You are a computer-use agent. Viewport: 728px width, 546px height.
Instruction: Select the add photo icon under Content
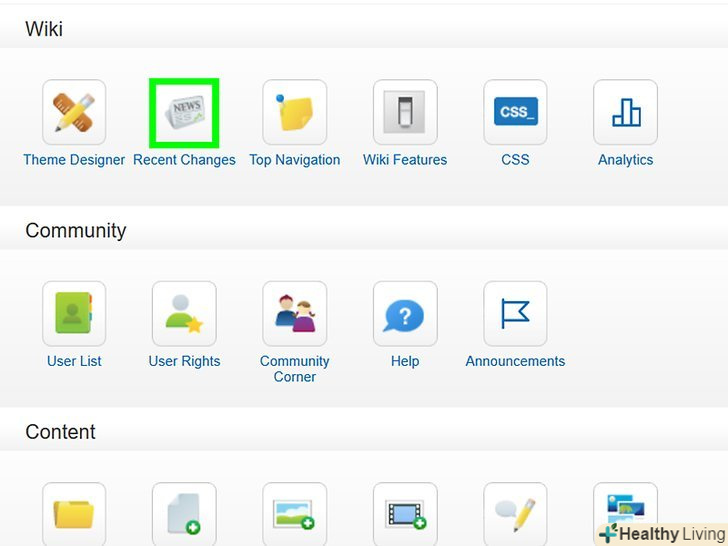click(294, 514)
